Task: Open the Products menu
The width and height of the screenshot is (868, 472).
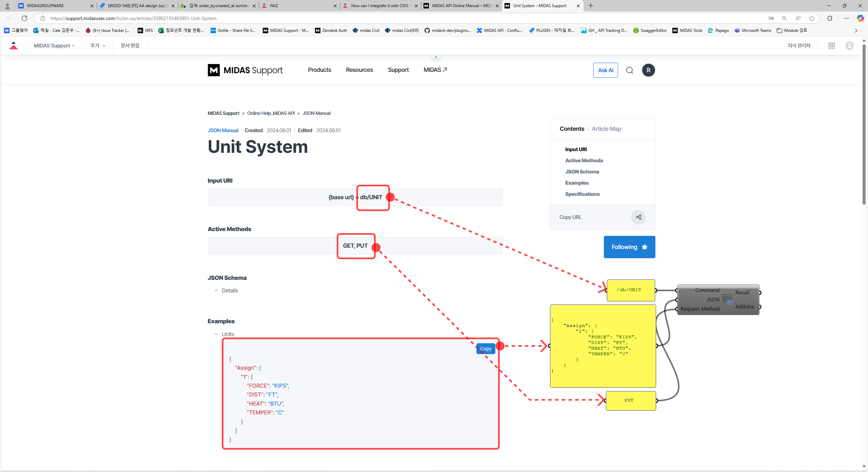Action: 319,70
